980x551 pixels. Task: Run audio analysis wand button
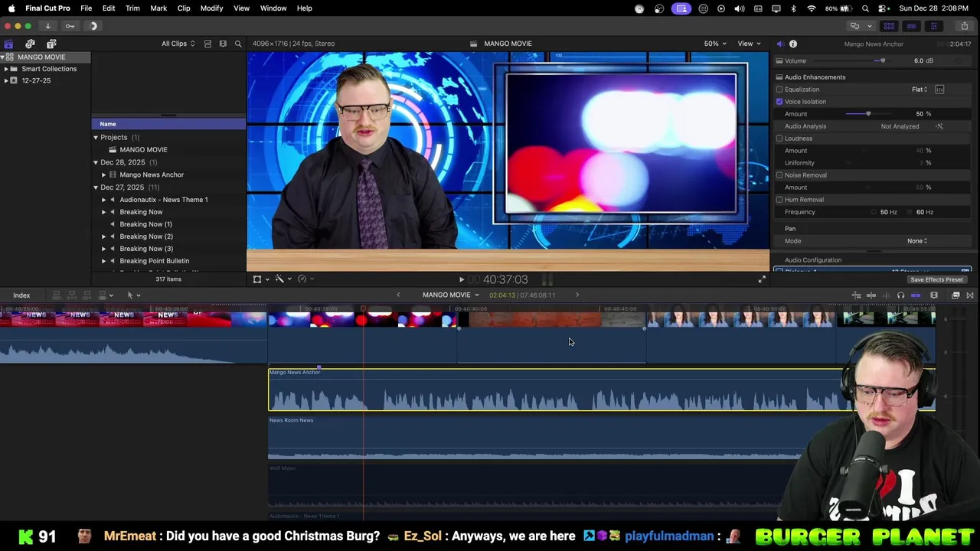939,126
